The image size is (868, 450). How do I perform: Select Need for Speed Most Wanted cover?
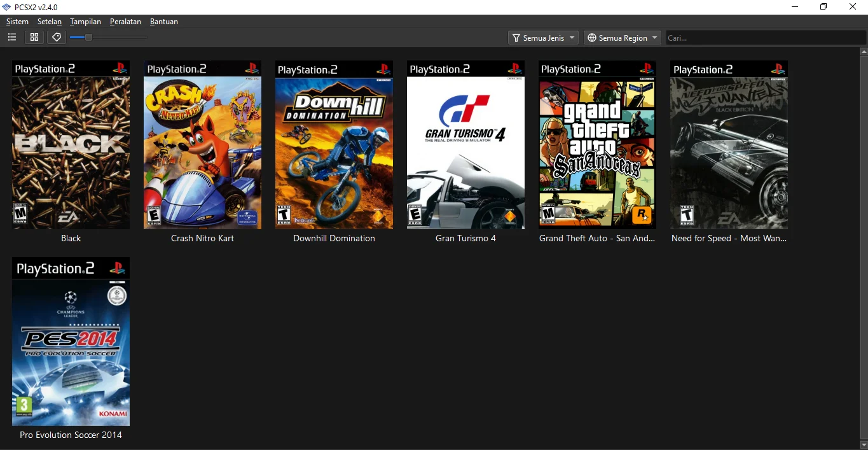729,145
